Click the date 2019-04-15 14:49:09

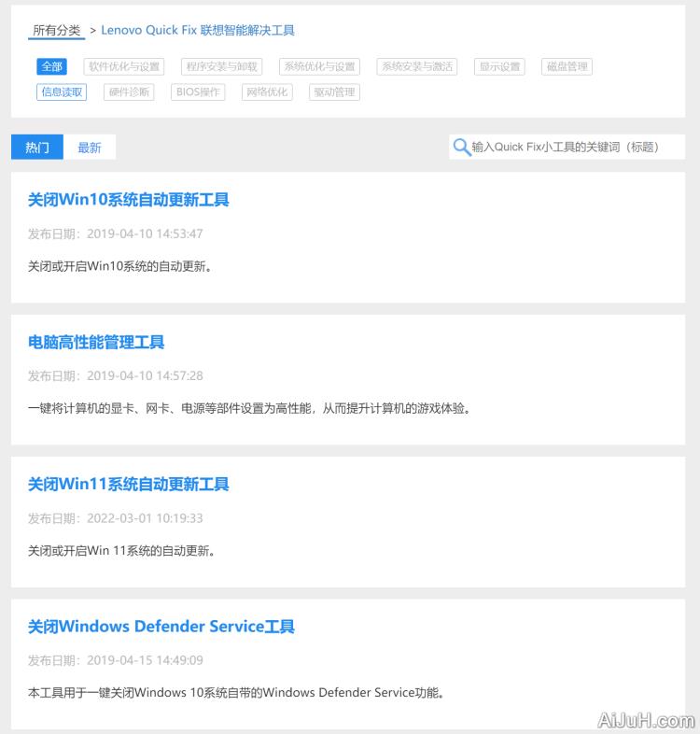[x=145, y=660]
